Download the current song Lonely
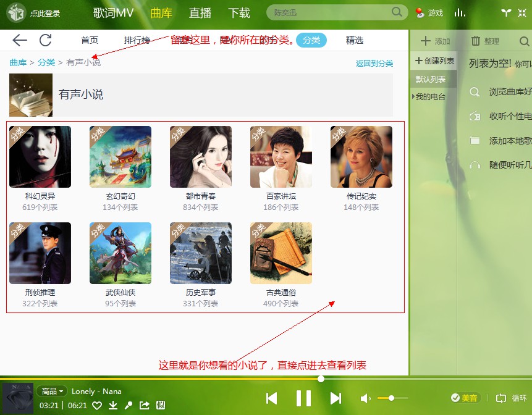Screen dimensions: 532x415 tap(113, 406)
